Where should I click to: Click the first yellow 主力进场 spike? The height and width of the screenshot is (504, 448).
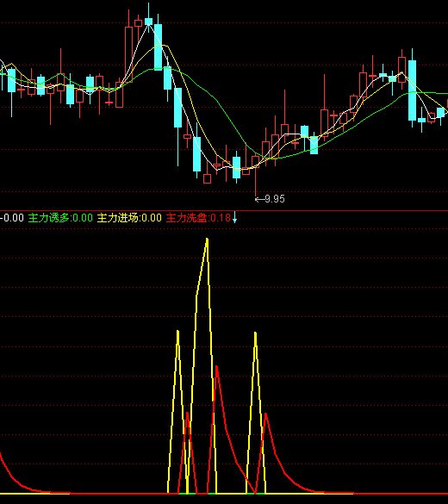coord(177,332)
